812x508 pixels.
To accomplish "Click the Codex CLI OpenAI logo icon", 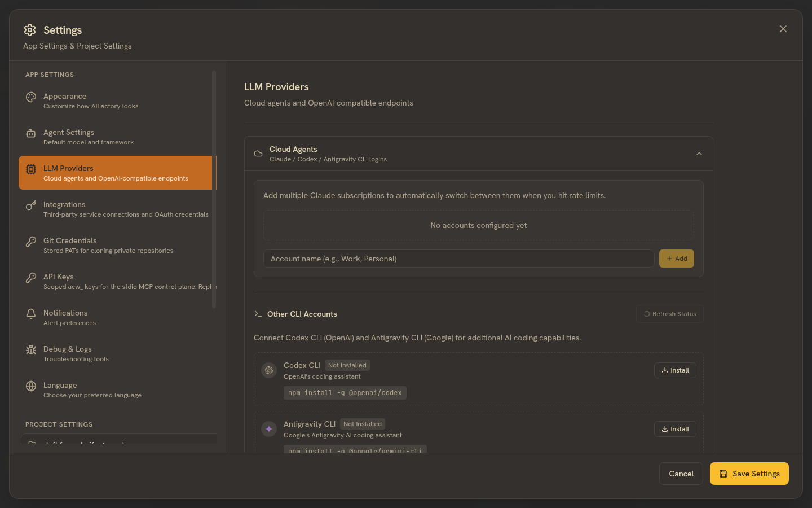I will click(269, 370).
